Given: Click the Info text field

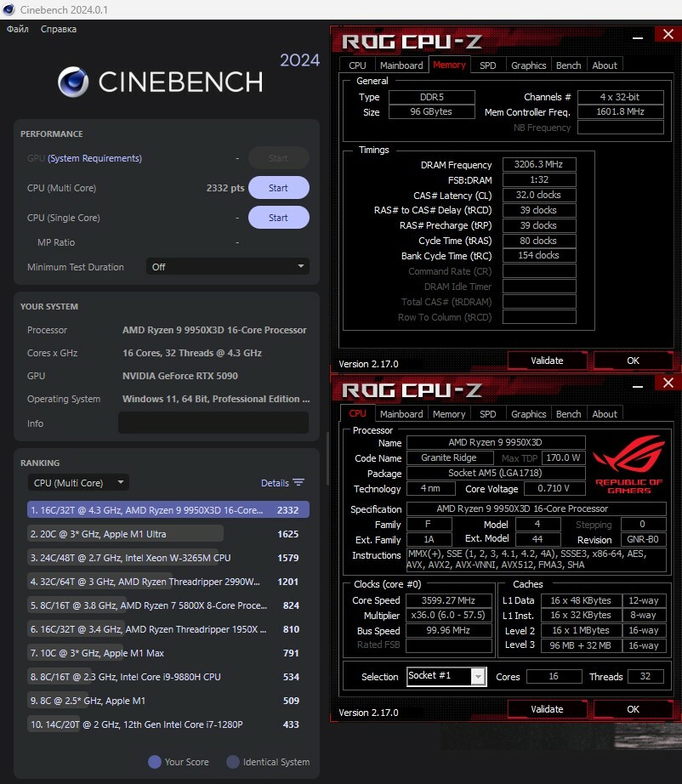Looking at the screenshot, I should [213, 423].
